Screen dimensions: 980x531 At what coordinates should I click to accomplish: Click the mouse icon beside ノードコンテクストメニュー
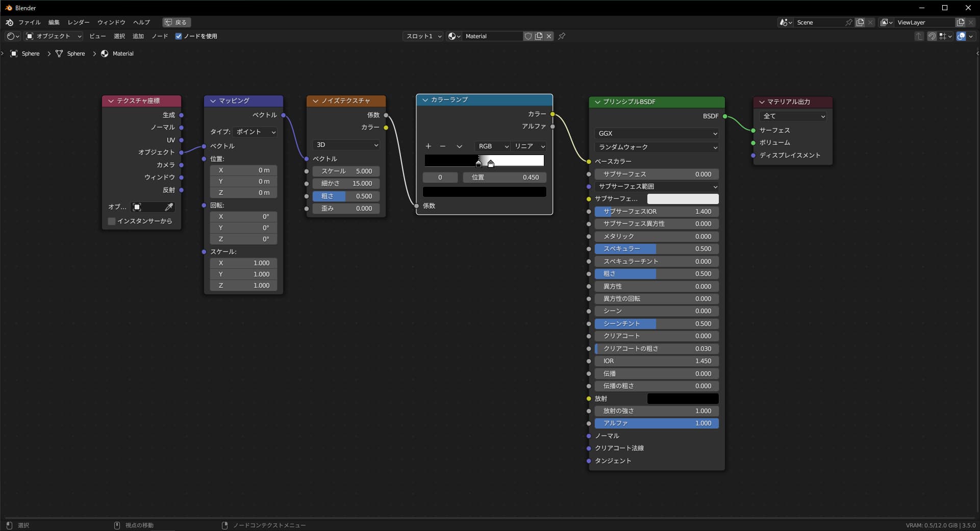click(224, 525)
